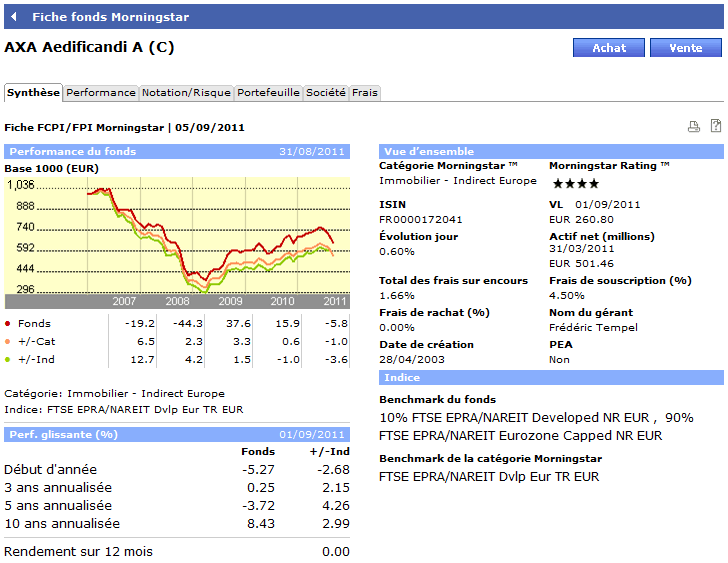The image size is (728, 563).
Task: Select the Synthèse tab
Action: click(x=33, y=92)
